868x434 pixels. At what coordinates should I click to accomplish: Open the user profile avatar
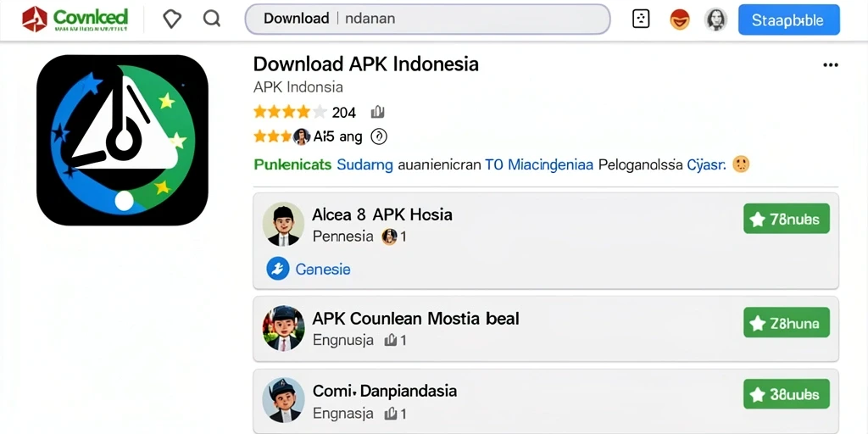coord(715,20)
